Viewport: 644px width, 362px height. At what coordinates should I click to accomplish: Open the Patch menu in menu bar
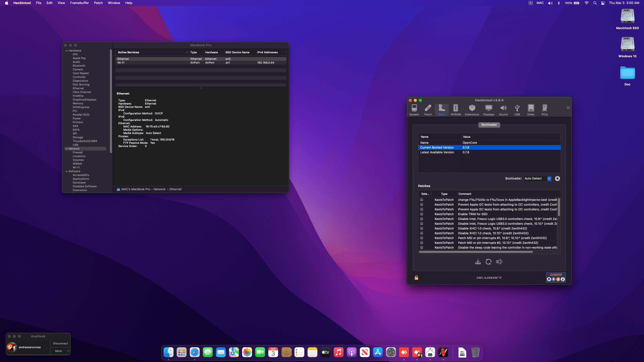pos(98,3)
